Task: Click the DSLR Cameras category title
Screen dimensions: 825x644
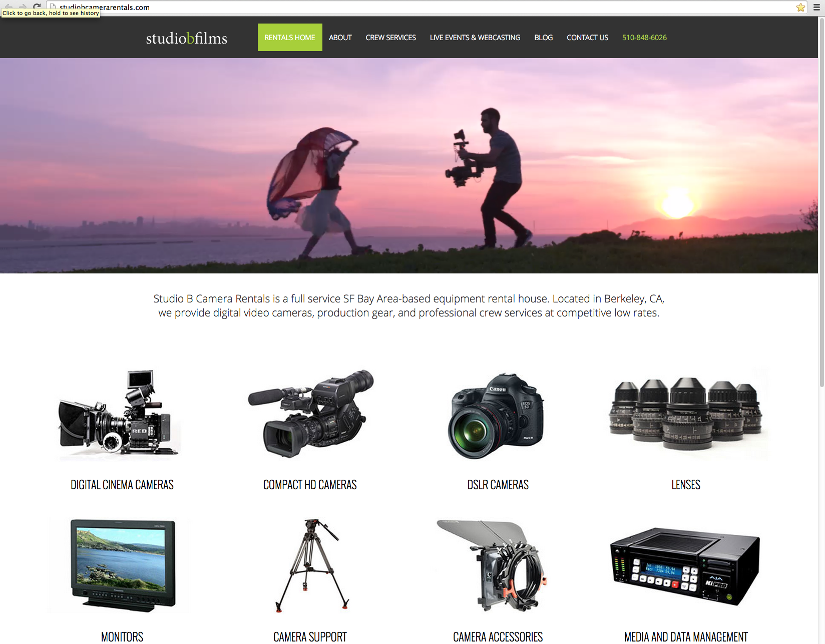Action: click(498, 485)
